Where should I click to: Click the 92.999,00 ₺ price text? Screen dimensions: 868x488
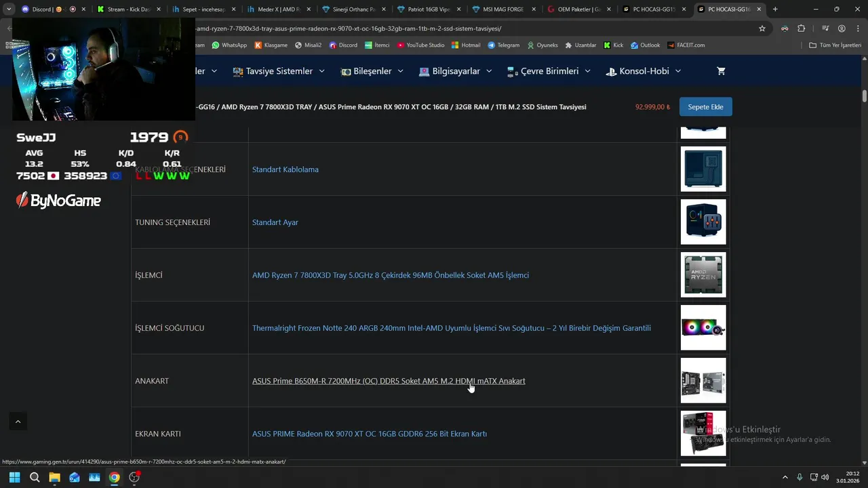[652, 107]
